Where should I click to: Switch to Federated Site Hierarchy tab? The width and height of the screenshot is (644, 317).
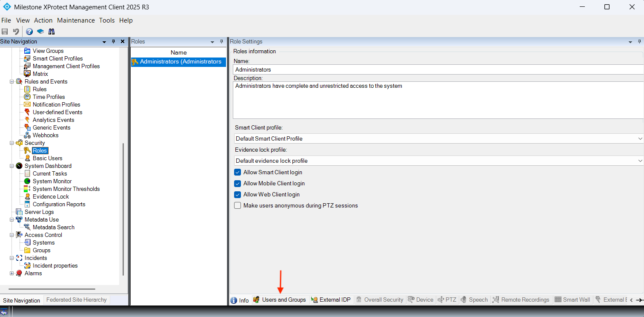pos(76,300)
